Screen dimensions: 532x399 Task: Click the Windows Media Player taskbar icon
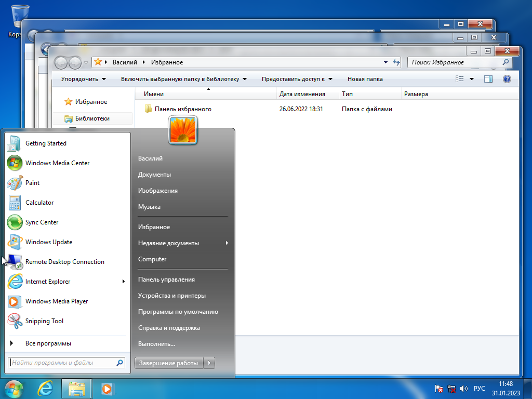tap(108, 389)
